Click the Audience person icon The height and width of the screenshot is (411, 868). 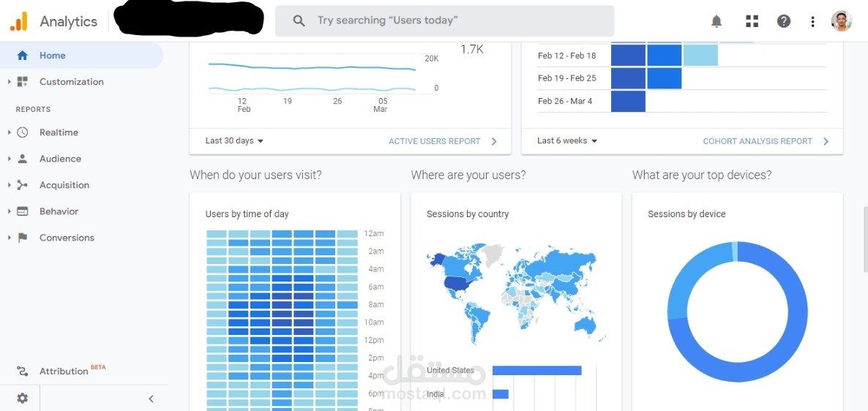pyautogui.click(x=22, y=159)
